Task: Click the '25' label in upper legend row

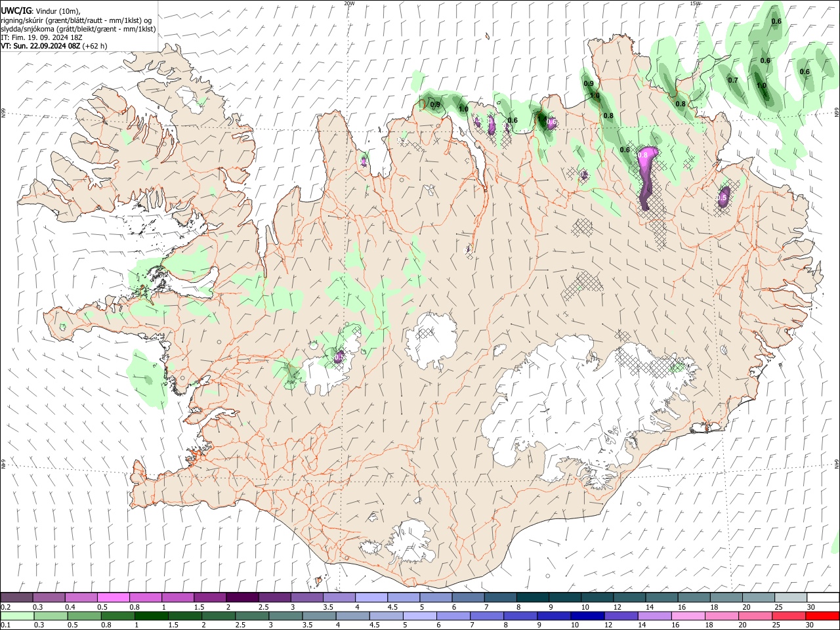Action: 778,607
